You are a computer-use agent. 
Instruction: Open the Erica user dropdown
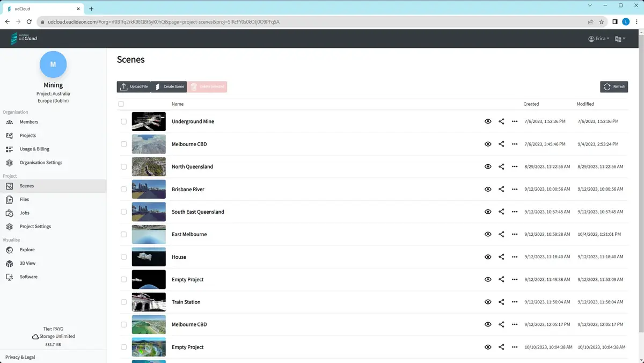point(599,39)
